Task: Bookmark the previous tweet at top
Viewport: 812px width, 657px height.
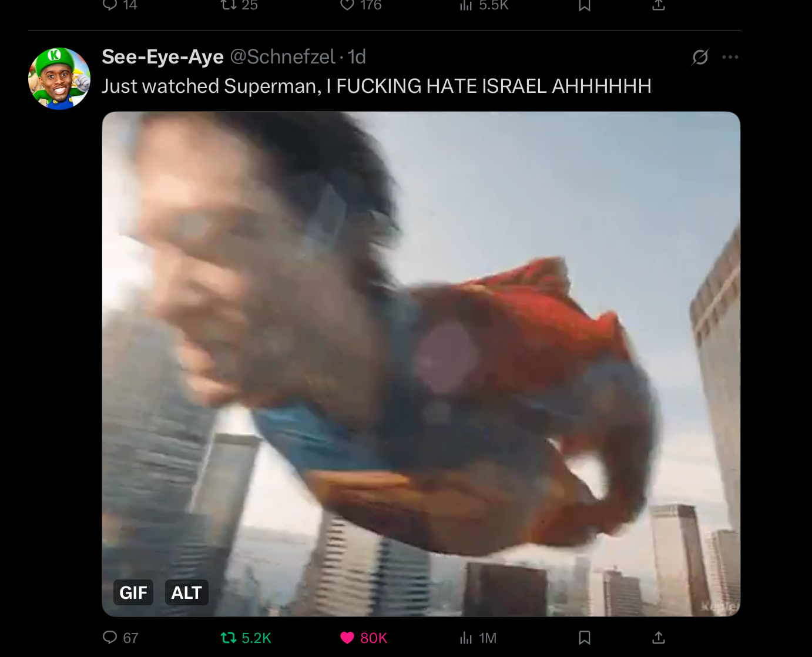Action: 585,5
